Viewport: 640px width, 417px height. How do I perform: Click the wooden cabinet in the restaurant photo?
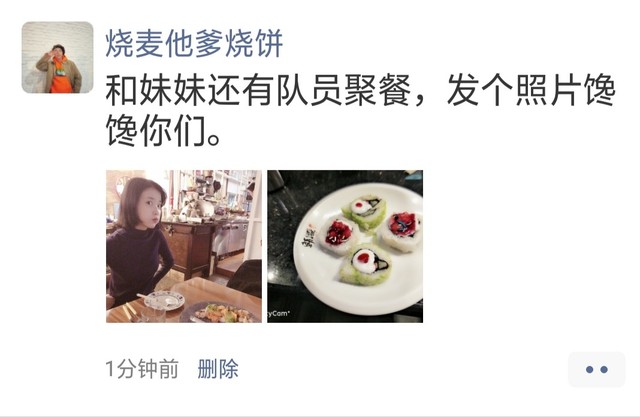189,247
